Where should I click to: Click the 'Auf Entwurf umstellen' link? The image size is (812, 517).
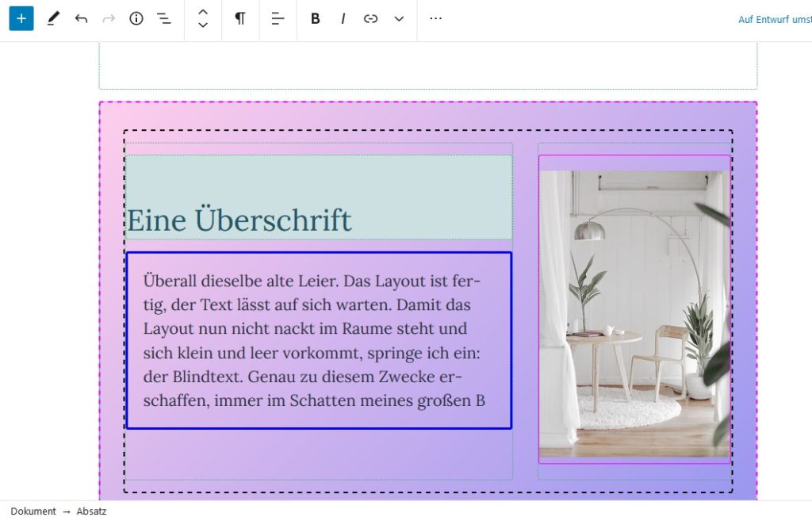pos(773,20)
